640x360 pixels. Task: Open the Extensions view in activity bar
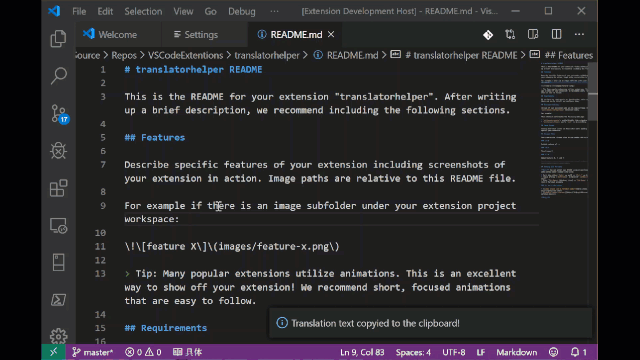pos(58,188)
